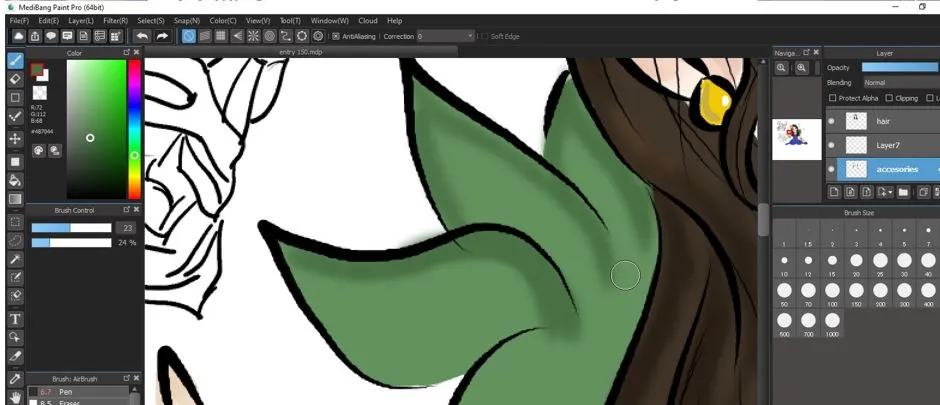This screenshot has width=940, height=405.
Task: Open the Layer menu
Action: (81, 20)
